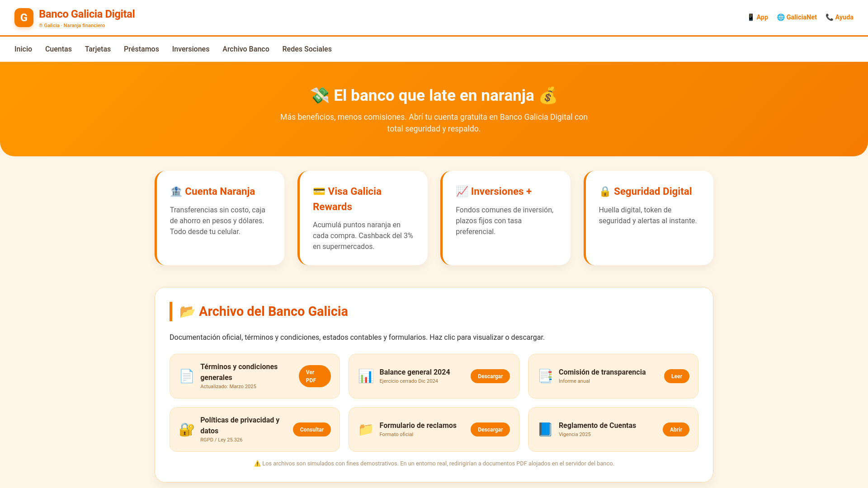The width and height of the screenshot is (868, 488).
Task: Open the Inicio menu item
Action: (23, 49)
